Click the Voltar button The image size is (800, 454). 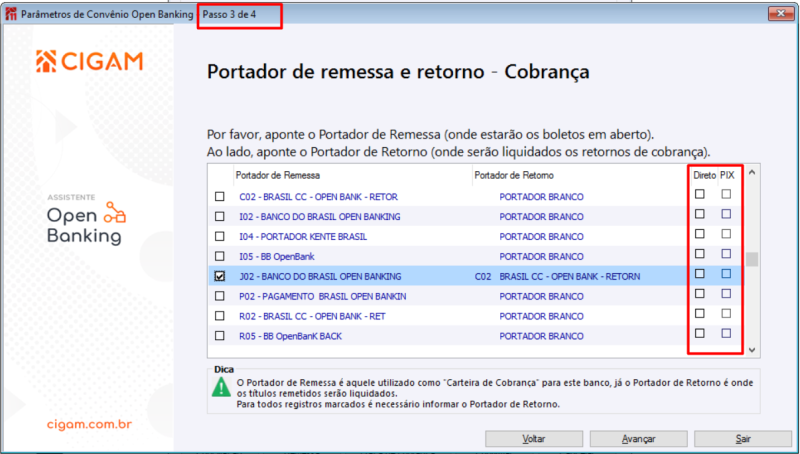(x=534, y=439)
